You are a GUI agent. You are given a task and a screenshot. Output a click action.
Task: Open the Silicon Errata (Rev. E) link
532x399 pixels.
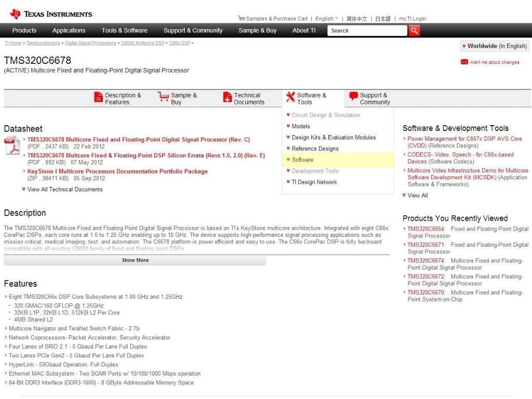(x=146, y=155)
